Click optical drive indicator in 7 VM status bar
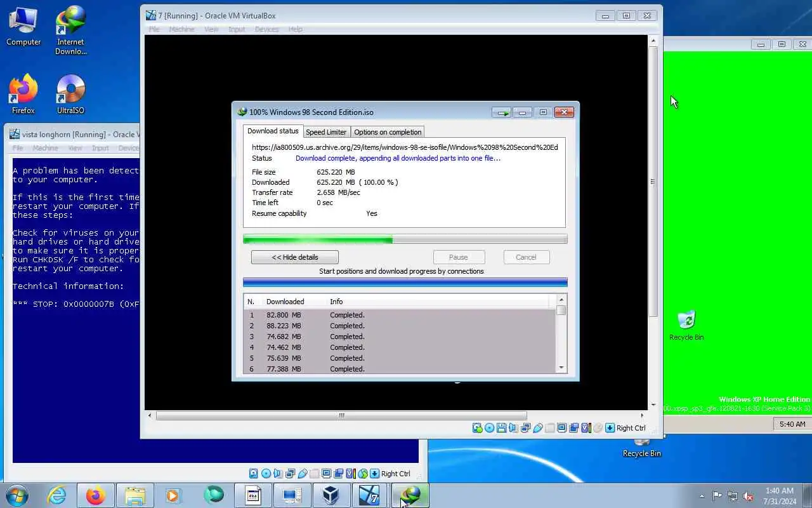 (x=490, y=428)
